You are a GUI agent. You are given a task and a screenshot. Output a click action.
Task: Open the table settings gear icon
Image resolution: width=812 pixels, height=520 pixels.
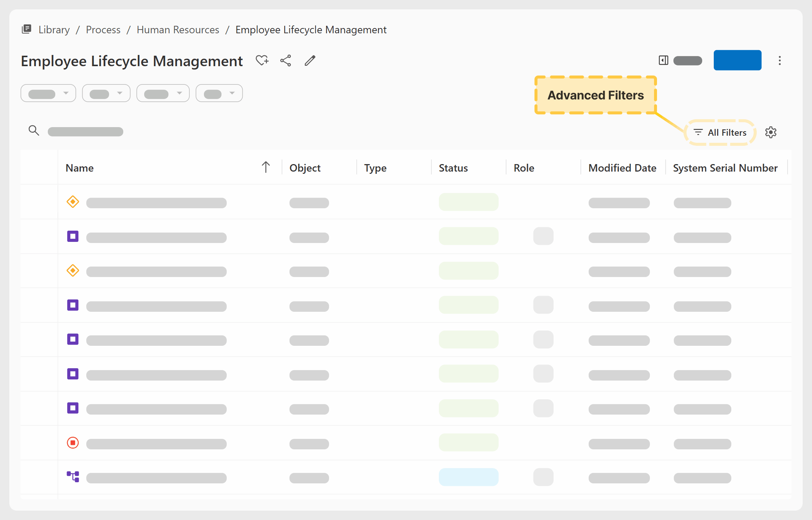click(x=771, y=132)
